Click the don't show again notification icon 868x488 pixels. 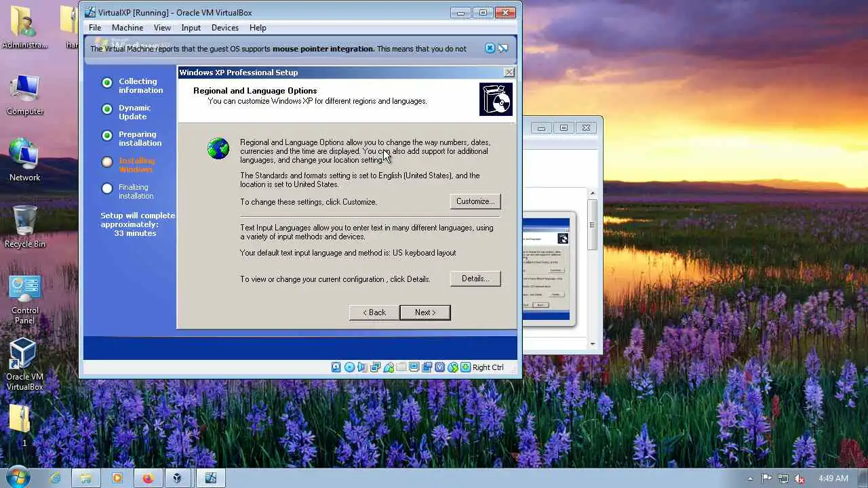pos(503,48)
